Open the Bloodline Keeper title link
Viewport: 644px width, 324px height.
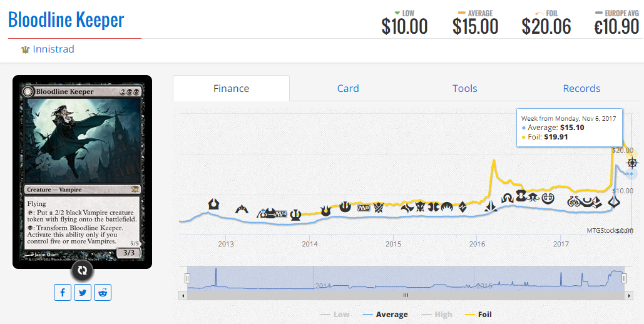[x=66, y=20]
